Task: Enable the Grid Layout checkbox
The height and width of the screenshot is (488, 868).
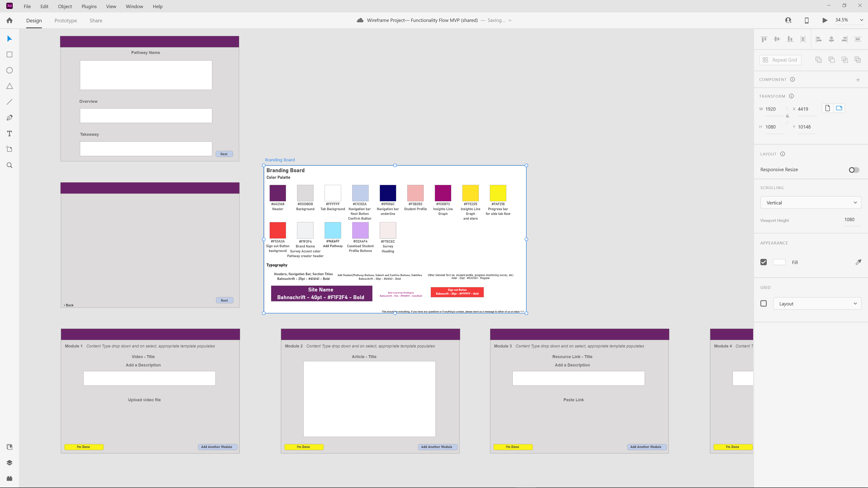Action: point(764,303)
